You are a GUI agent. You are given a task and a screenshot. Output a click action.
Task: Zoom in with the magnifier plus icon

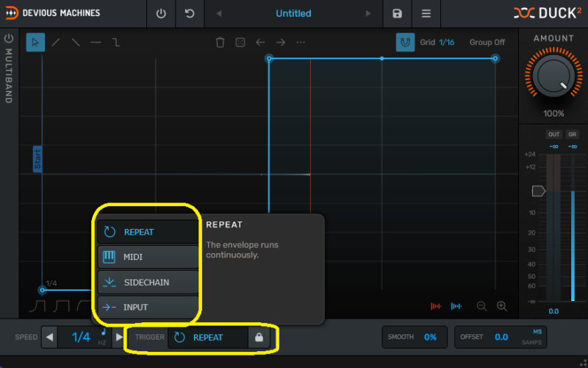(502, 306)
